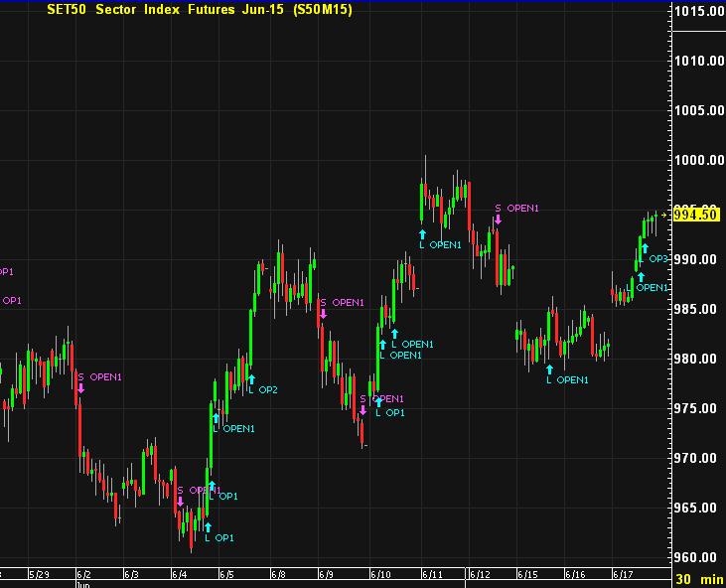
Task: Click the 30 min timeframe label
Action: [699, 579]
